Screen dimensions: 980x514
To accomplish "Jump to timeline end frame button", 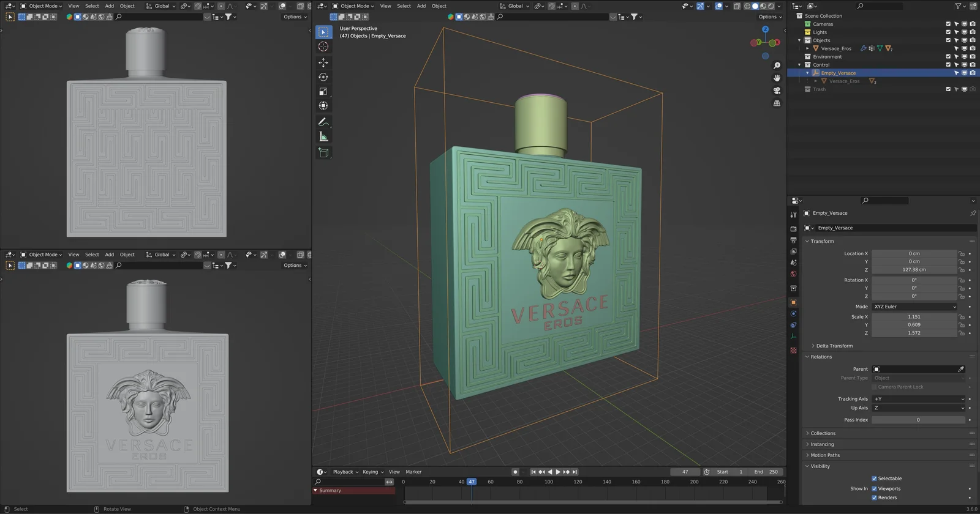I will [x=575, y=472].
